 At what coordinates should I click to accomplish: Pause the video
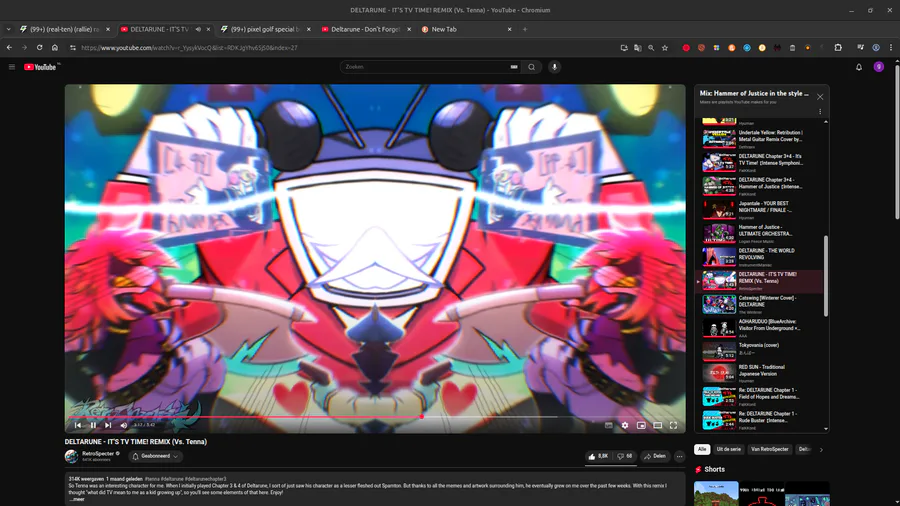[x=93, y=425]
